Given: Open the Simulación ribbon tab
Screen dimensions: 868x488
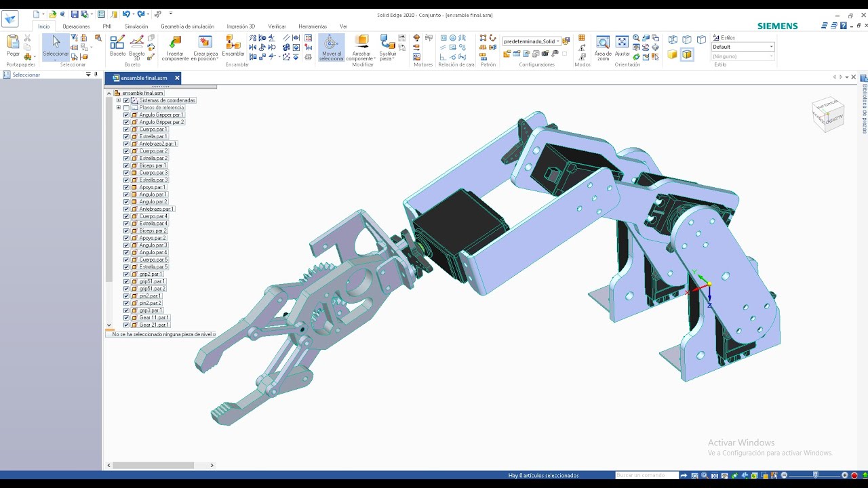Looking at the screenshot, I should [x=136, y=26].
